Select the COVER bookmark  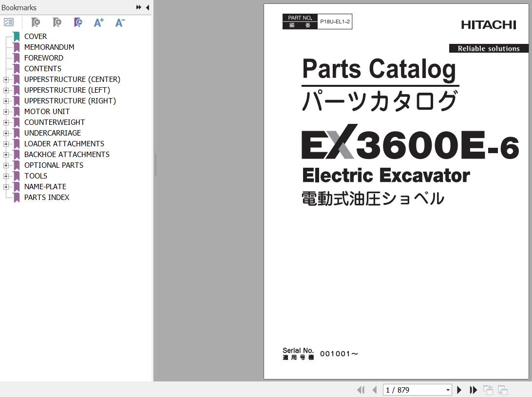pos(36,37)
